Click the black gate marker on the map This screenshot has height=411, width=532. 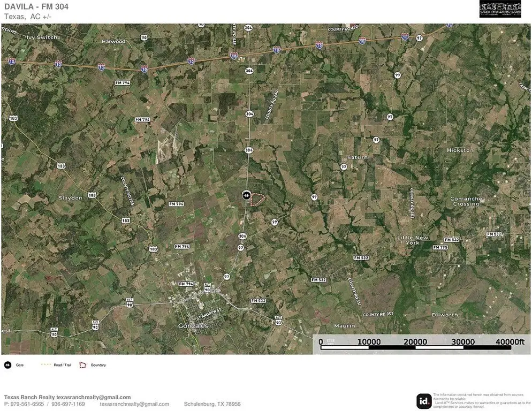point(246,196)
